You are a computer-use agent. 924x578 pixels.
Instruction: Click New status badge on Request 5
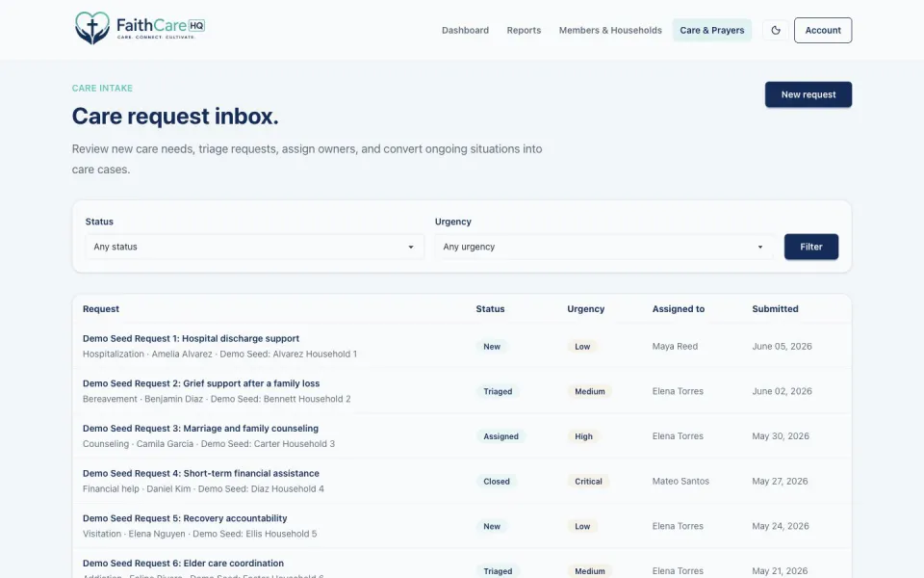492,526
